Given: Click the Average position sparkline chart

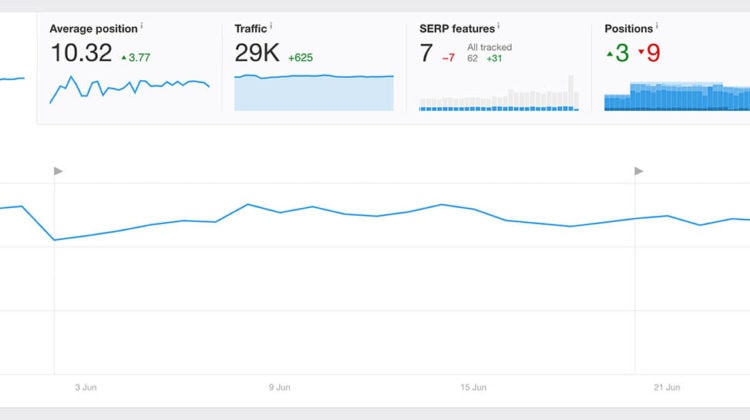Looking at the screenshot, I should click(x=130, y=89).
